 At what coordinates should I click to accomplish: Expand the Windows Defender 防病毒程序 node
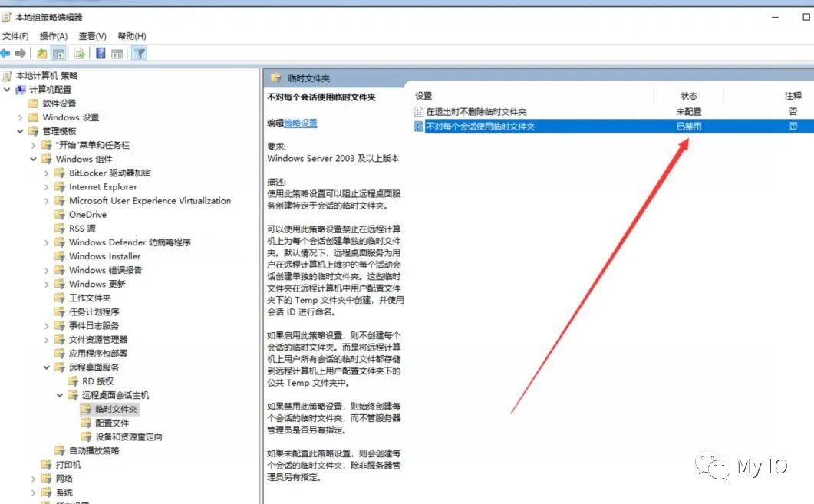[47, 242]
